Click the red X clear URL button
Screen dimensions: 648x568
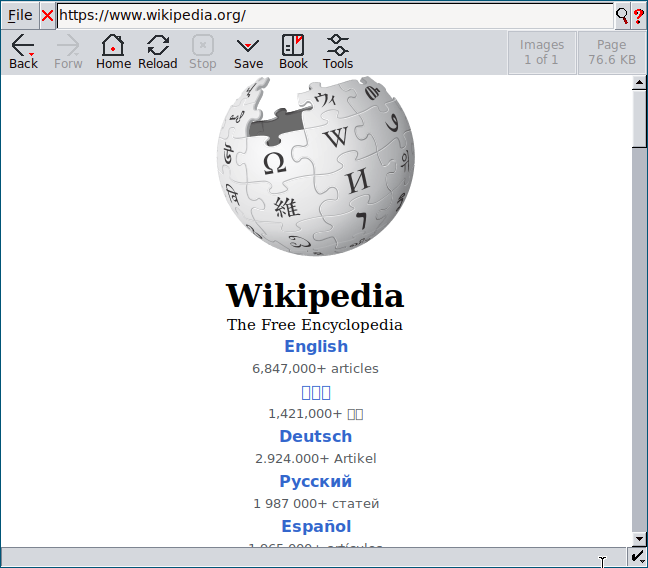(48, 16)
